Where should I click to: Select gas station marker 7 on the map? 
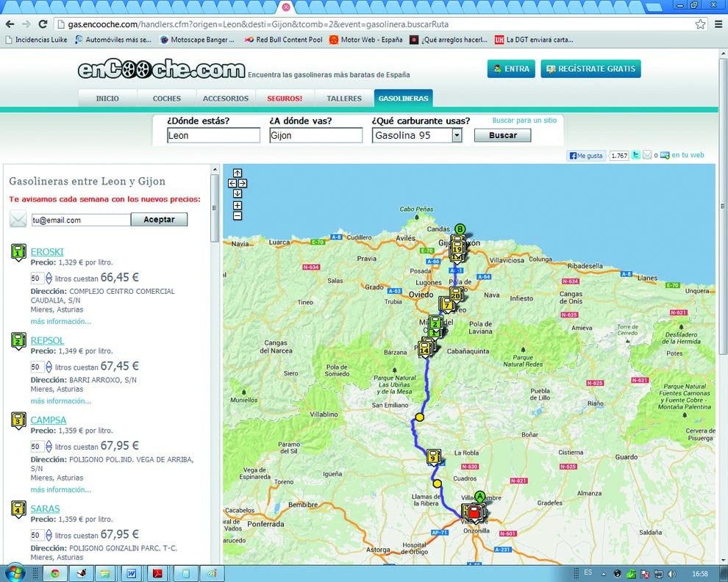click(446, 304)
